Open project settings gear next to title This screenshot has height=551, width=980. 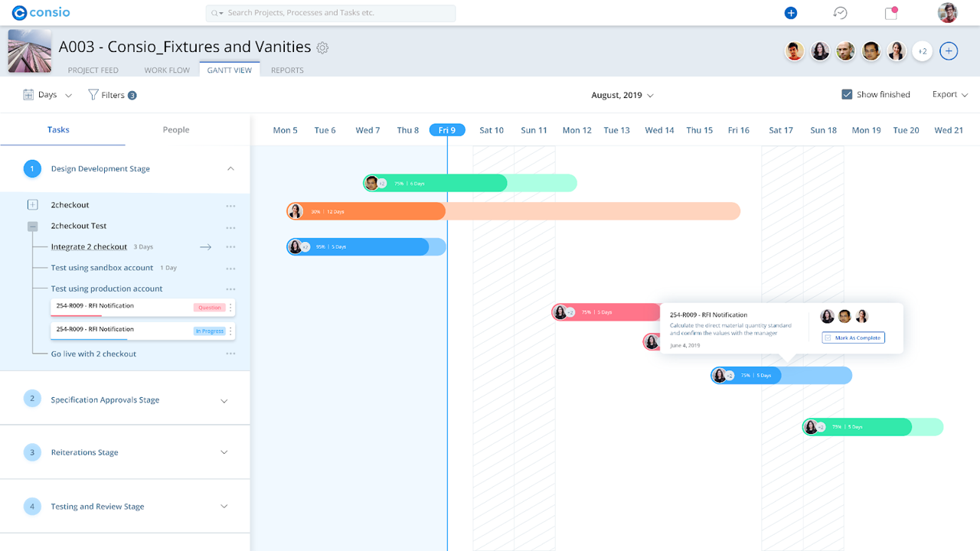[x=322, y=47]
